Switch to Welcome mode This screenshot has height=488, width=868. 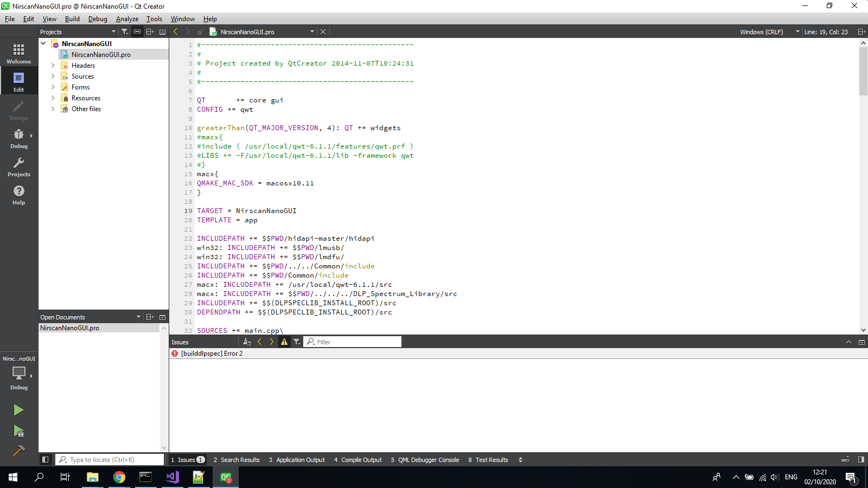pos(19,53)
